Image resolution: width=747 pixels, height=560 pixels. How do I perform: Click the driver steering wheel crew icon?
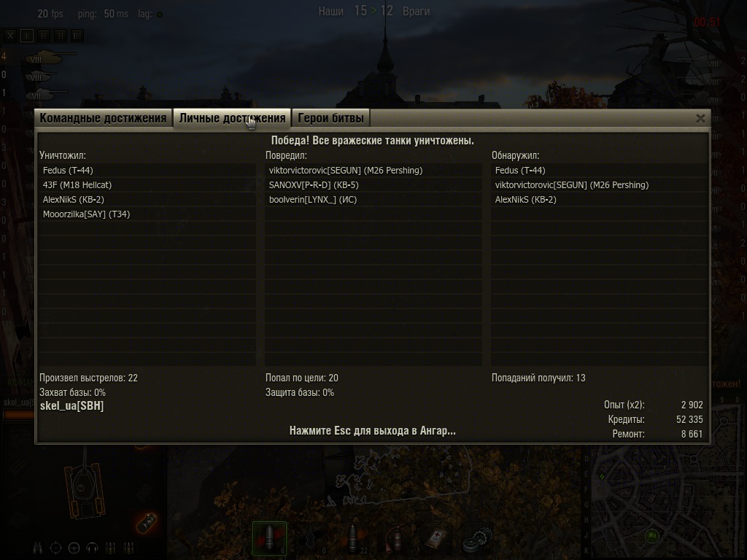click(74, 548)
